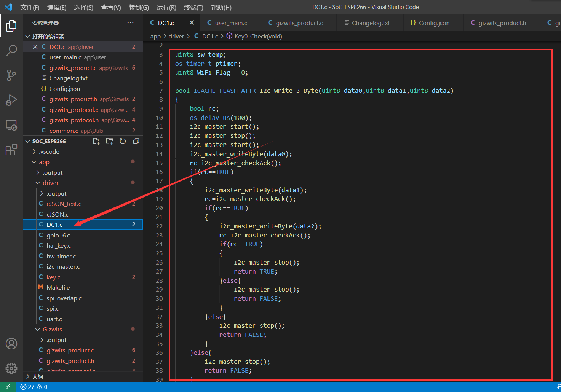Open the Accounts menu icon

11,344
